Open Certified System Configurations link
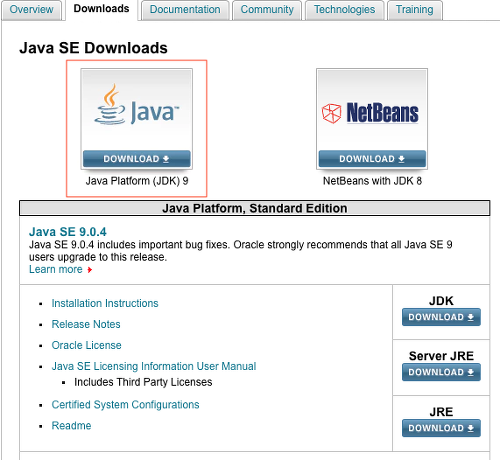Image resolution: width=500 pixels, height=460 pixels. [126, 405]
